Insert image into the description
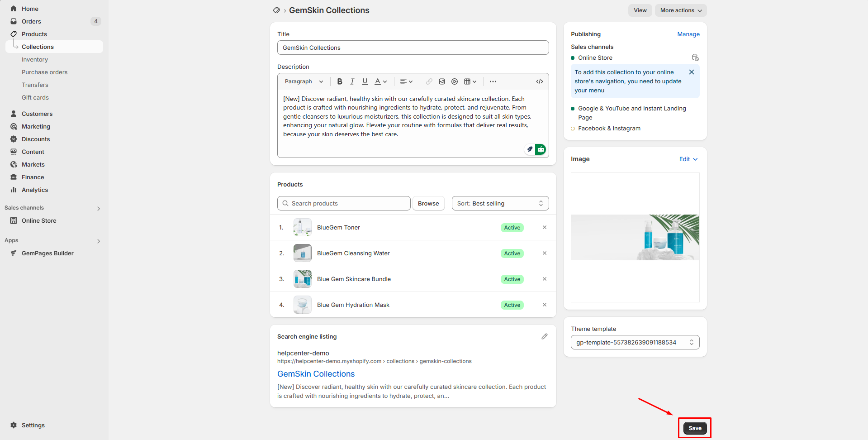Image resolution: width=868 pixels, height=440 pixels. (442, 81)
